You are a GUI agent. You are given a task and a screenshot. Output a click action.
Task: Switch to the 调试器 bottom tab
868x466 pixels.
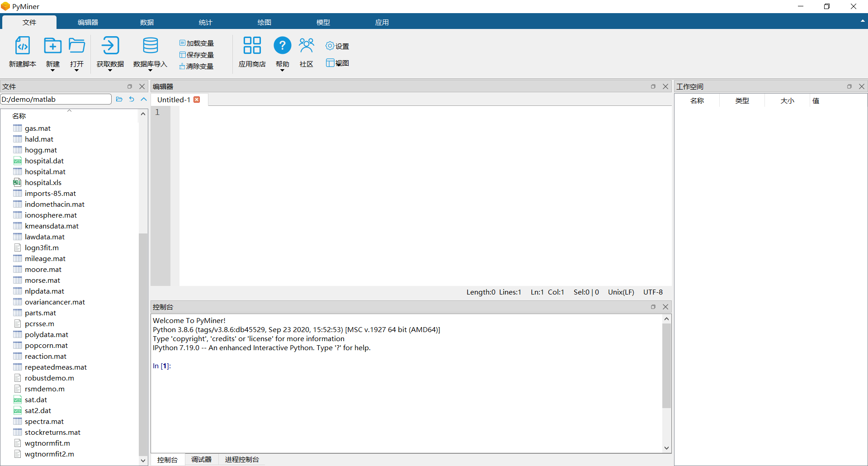tap(201, 459)
